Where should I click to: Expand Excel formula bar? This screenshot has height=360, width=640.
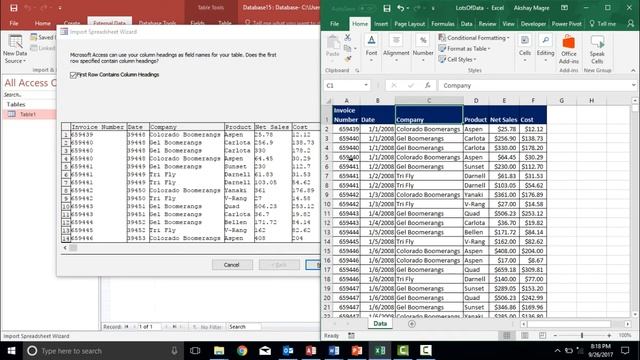click(633, 85)
